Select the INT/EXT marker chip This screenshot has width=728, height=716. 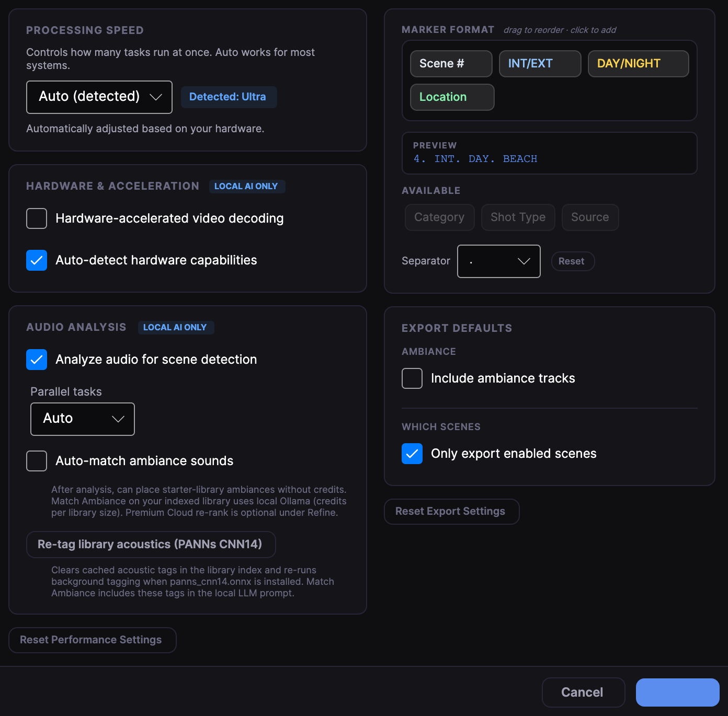[x=540, y=64]
